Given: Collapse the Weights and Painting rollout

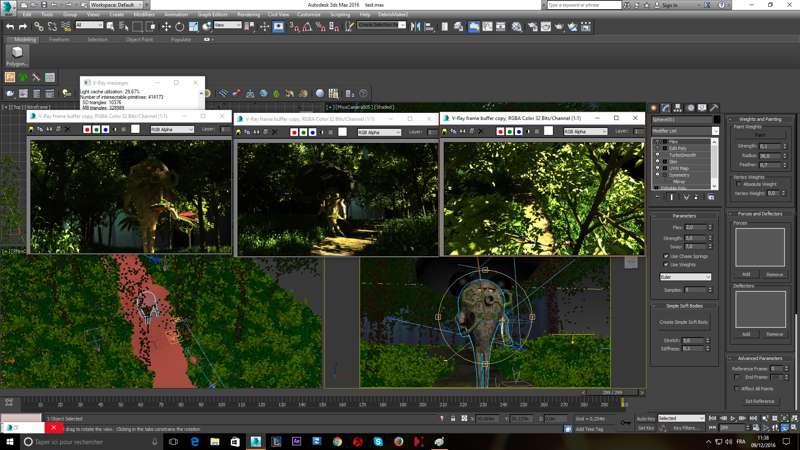Looking at the screenshot, I should (x=760, y=119).
